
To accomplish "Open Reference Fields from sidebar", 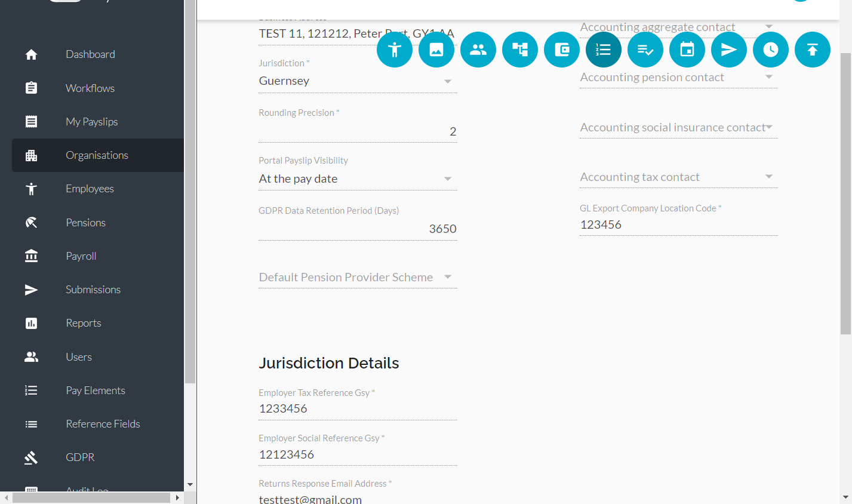I will pos(103,424).
